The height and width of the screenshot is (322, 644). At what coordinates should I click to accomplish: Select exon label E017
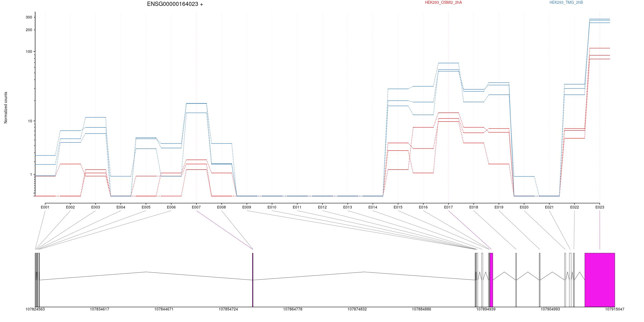448,207
